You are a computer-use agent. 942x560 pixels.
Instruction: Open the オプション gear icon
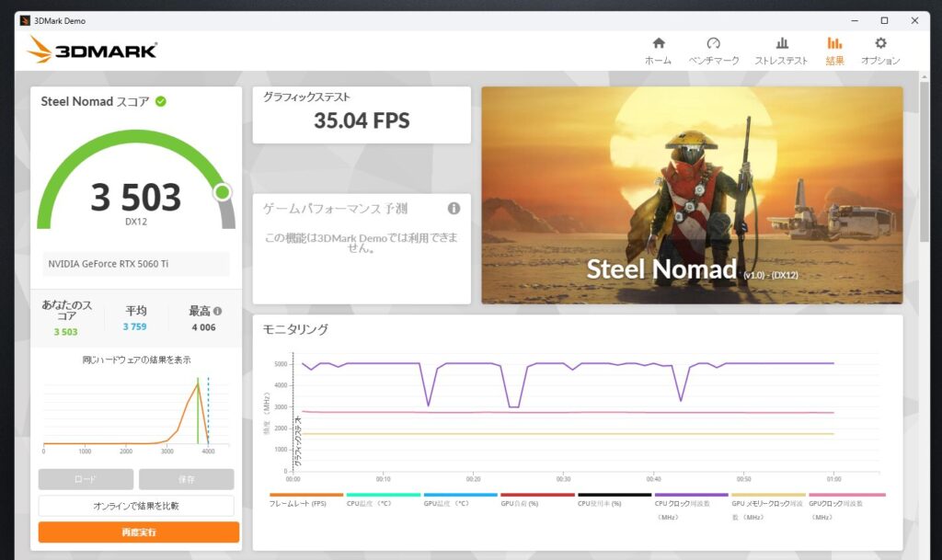click(880, 44)
